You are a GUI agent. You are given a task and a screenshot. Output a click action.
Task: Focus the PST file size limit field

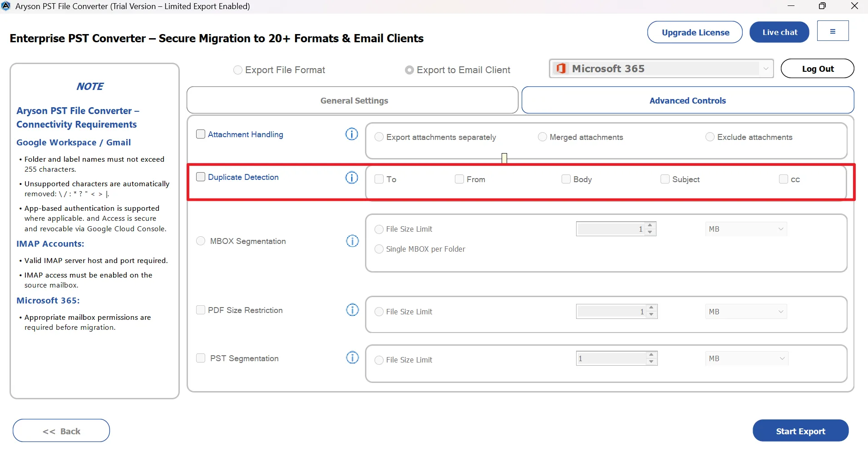pos(612,358)
